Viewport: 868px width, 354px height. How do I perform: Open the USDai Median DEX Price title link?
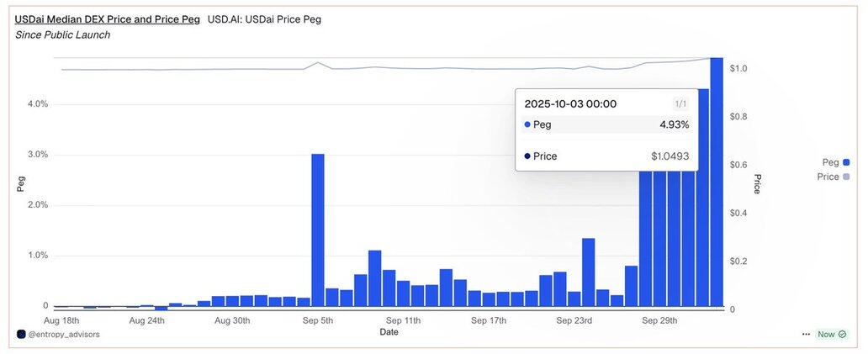click(107, 18)
